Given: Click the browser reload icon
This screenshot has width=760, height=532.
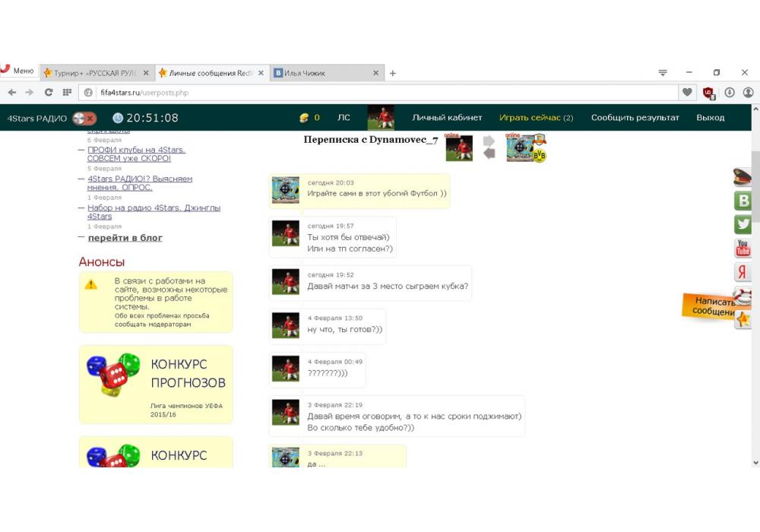Looking at the screenshot, I should pos(49,92).
